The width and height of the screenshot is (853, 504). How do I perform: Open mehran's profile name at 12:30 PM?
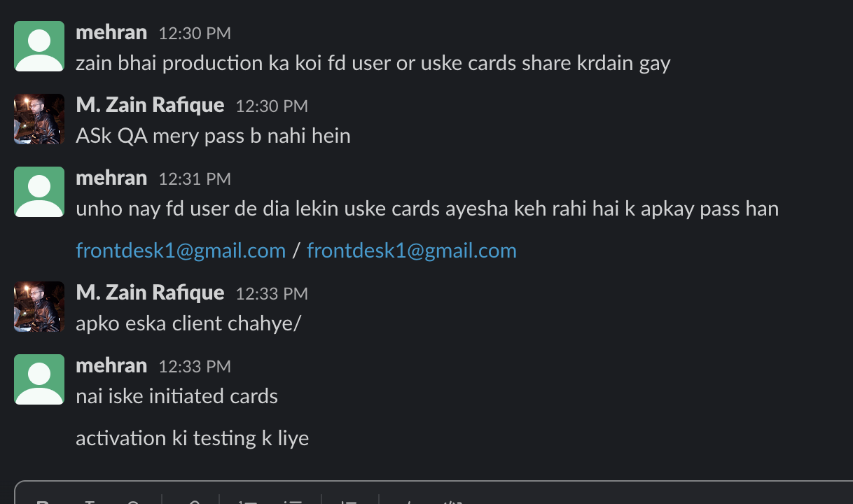(x=111, y=32)
